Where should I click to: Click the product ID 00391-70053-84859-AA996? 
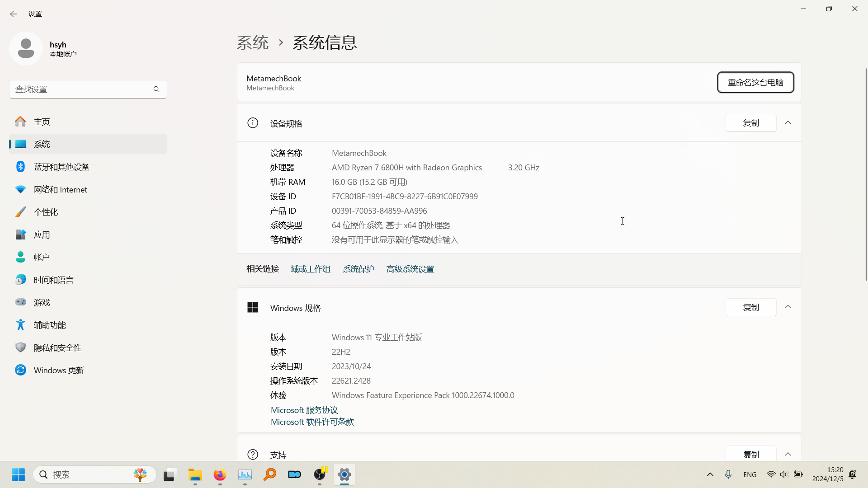coord(379,211)
